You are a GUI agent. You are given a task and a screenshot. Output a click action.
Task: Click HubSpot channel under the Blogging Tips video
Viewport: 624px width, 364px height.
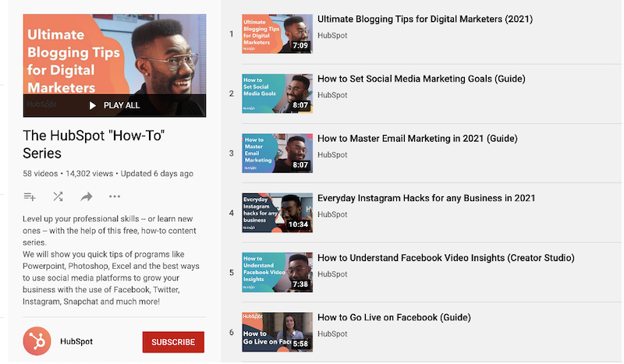point(332,35)
